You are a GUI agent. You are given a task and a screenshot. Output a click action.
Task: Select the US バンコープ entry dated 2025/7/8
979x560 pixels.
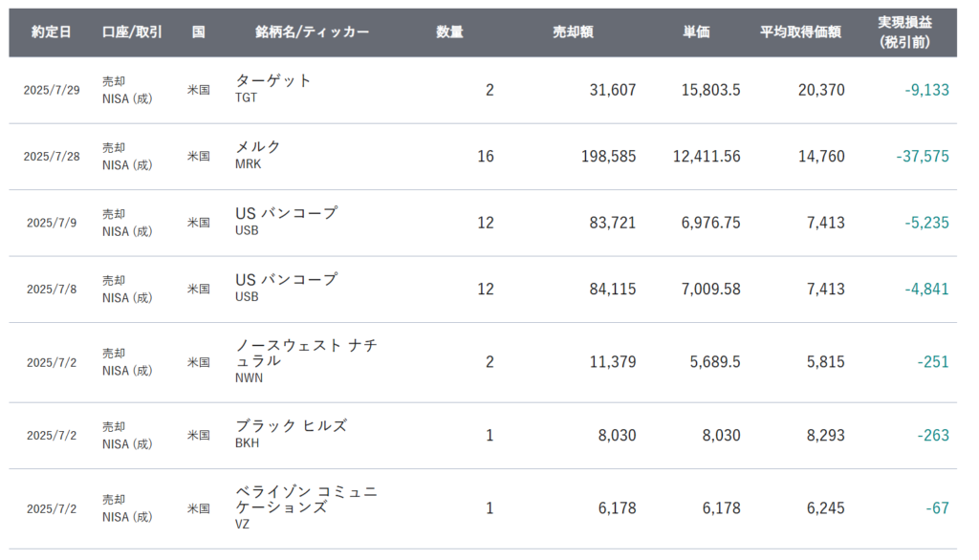point(286,279)
